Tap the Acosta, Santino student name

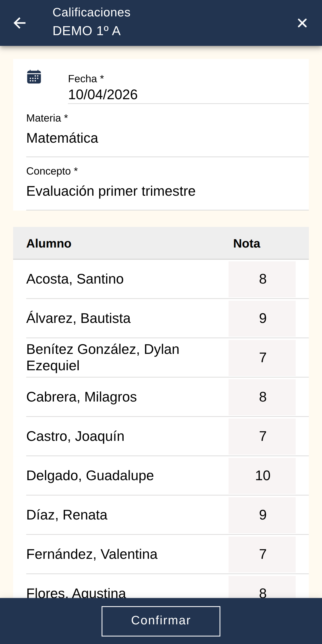(75, 279)
